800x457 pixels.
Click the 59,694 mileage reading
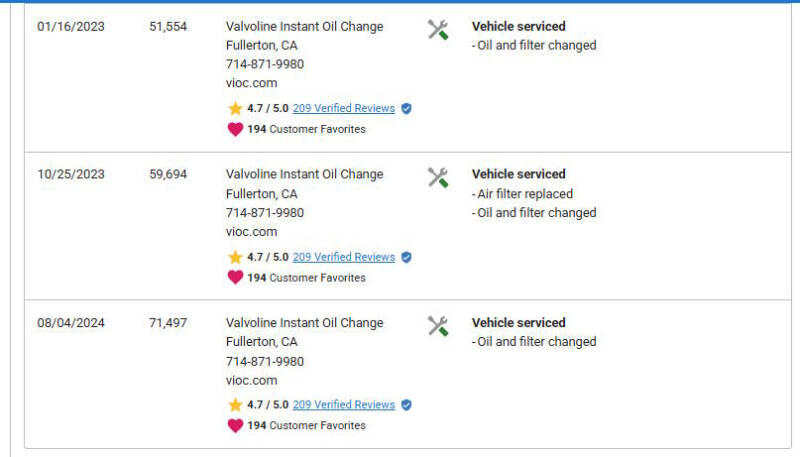168,174
